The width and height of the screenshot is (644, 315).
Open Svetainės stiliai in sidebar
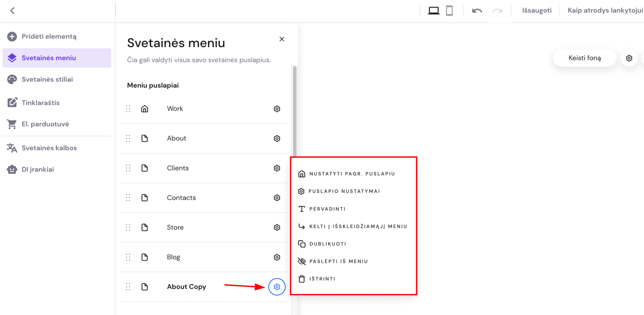point(47,79)
